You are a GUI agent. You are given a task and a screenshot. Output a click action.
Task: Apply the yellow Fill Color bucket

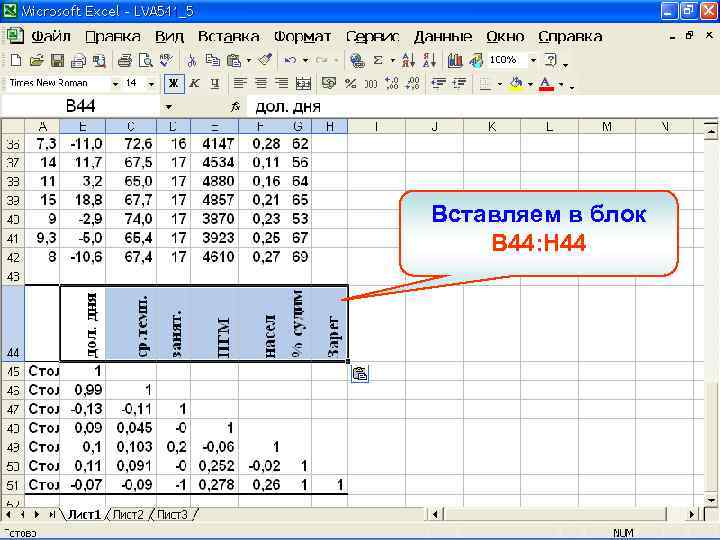[x=517, y=83]
